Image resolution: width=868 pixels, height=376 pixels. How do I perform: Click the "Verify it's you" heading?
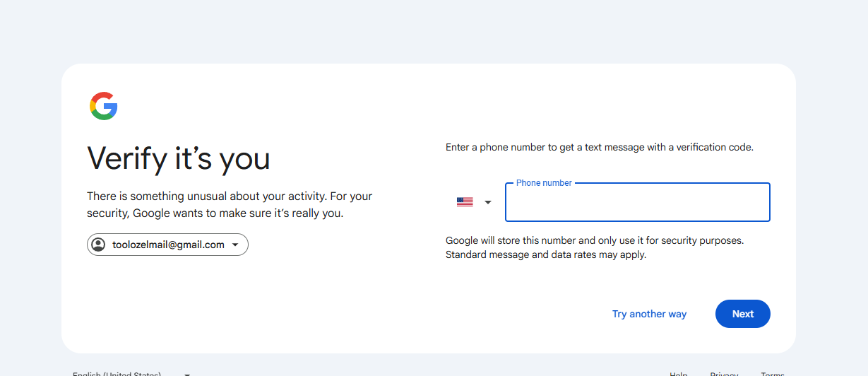coord(179,158)
